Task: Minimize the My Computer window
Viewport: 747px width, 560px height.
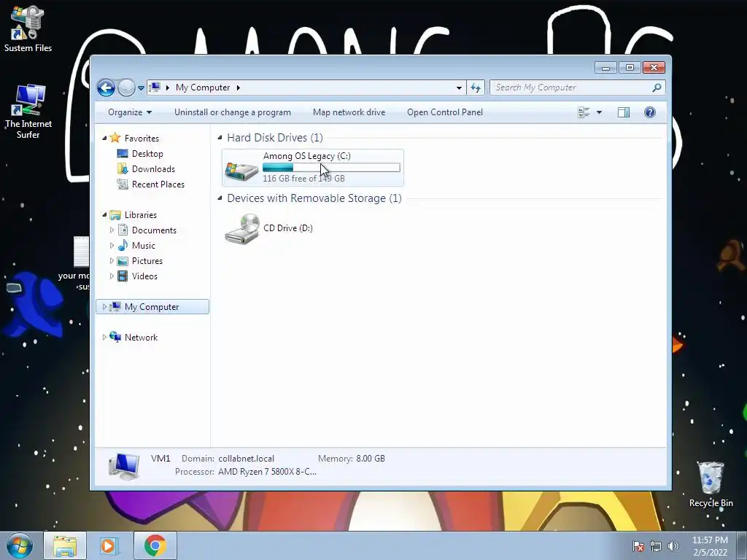Action: tap(605, 68)
